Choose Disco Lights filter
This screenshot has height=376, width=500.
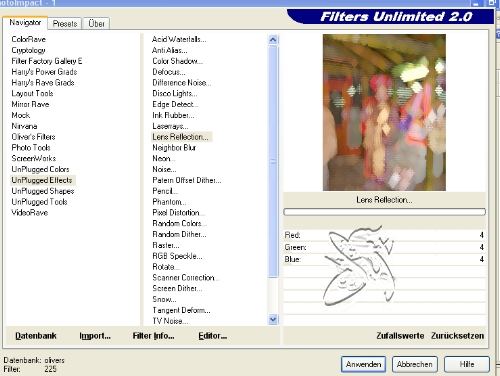[x=175, y=94]
